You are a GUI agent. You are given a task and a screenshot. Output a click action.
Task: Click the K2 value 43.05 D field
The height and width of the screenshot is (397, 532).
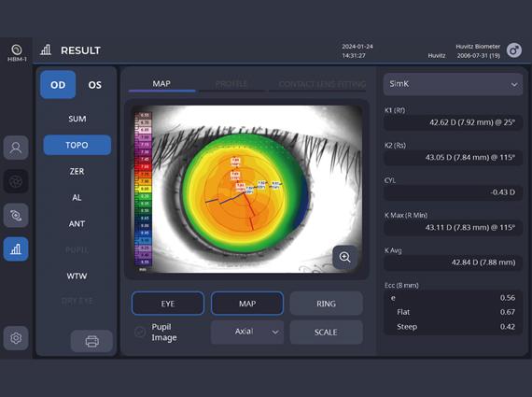453,158
